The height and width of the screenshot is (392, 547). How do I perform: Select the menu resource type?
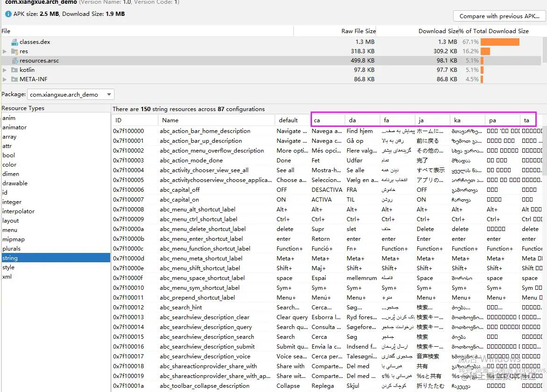[x=56, y=230]
